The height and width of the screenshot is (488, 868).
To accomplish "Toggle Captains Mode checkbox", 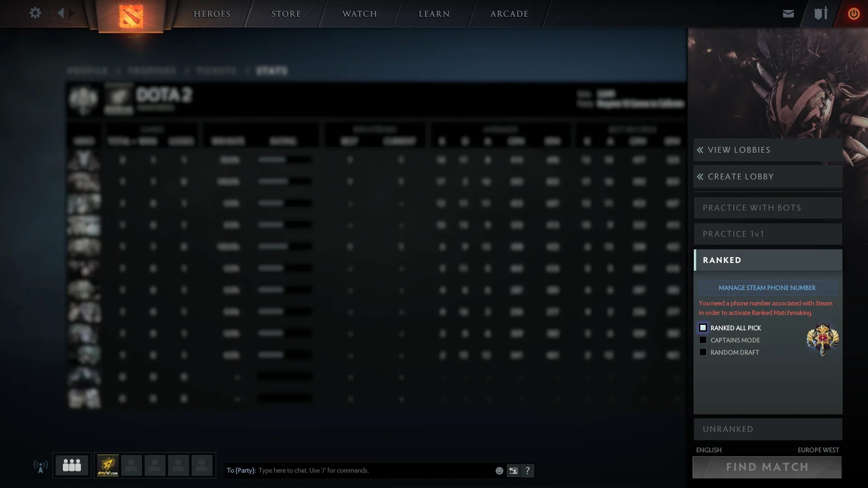I will point(703,340).
